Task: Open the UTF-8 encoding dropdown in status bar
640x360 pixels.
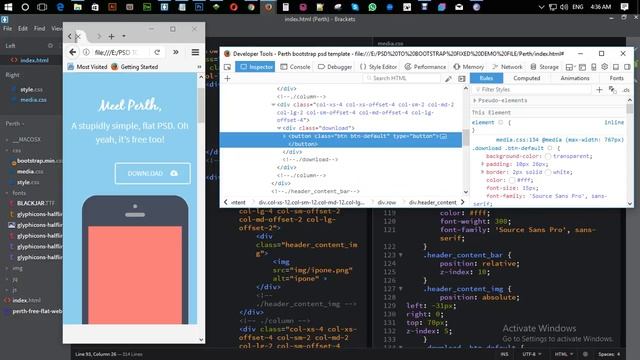Action: tap(532, 354)
